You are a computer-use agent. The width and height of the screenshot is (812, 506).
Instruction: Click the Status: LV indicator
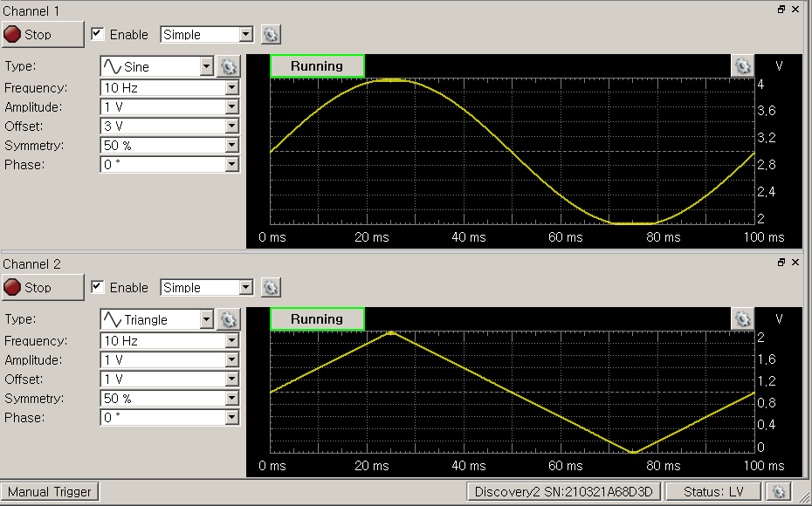pos(713,491)
